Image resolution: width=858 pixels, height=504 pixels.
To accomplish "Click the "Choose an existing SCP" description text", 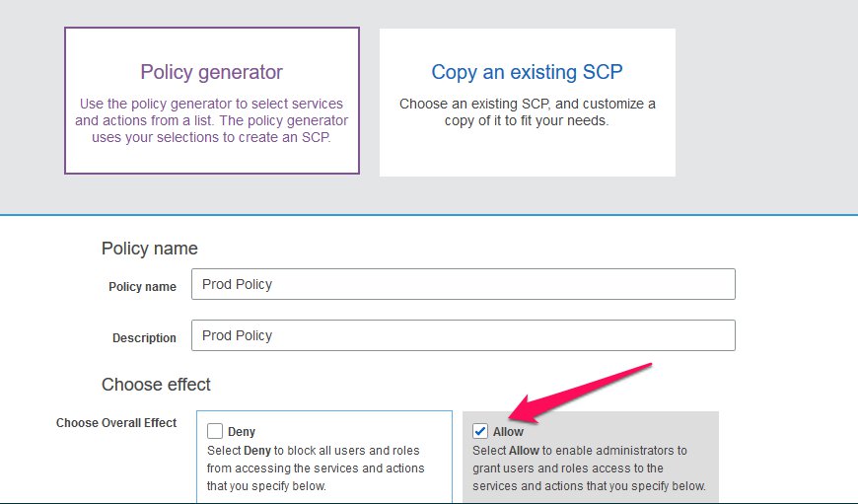I will [527, 112].
